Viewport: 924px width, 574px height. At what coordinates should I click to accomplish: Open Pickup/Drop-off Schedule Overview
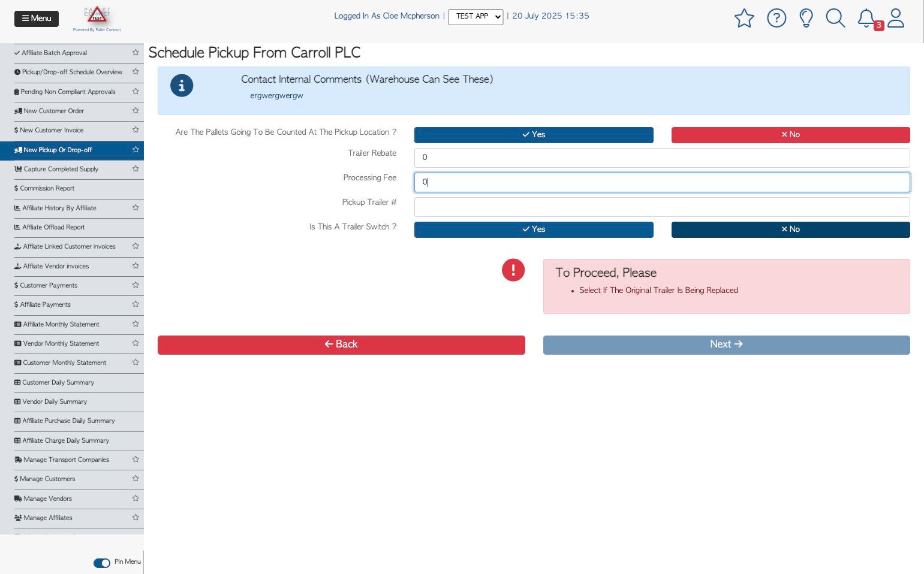pos(72,72)
